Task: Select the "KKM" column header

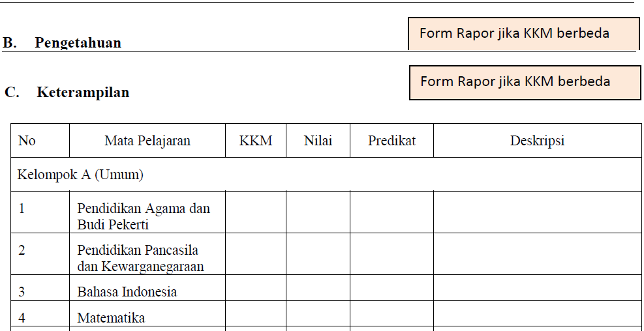Action: pos(256,141)
